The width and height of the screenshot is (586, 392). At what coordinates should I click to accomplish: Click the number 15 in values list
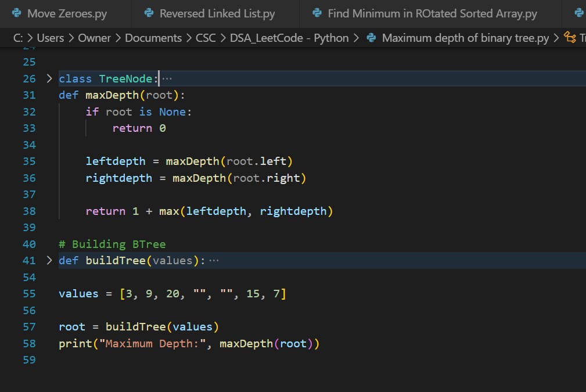pos(253,294)
